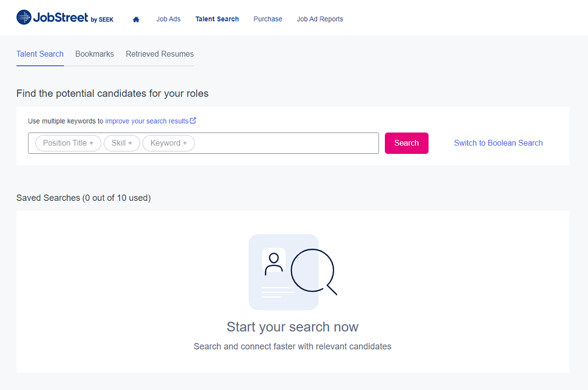The height and width of the screenshot is (390, 588).
Task: Click the pink Search button
Action: click(x=406, y=143)
